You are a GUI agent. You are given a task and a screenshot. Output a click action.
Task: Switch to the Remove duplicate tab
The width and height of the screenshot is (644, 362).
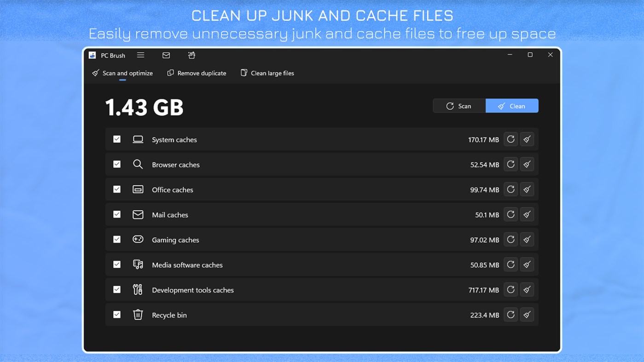[197, 73]
